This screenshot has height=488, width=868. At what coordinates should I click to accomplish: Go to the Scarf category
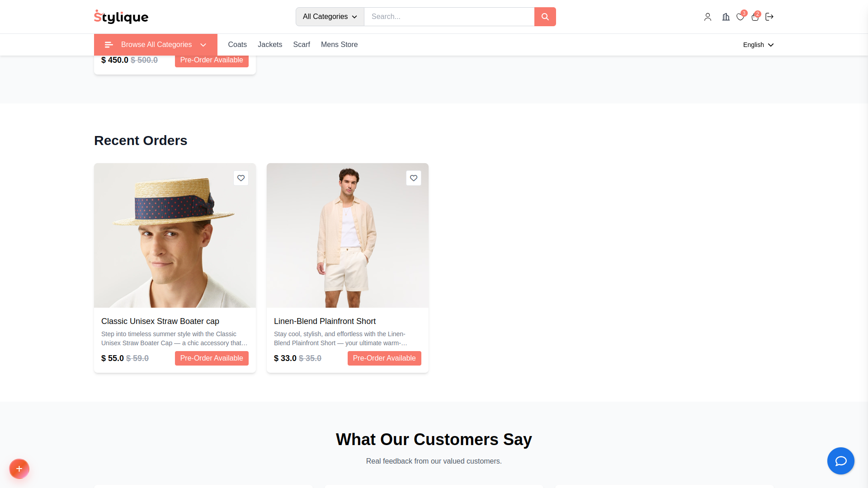coord(302,45)
